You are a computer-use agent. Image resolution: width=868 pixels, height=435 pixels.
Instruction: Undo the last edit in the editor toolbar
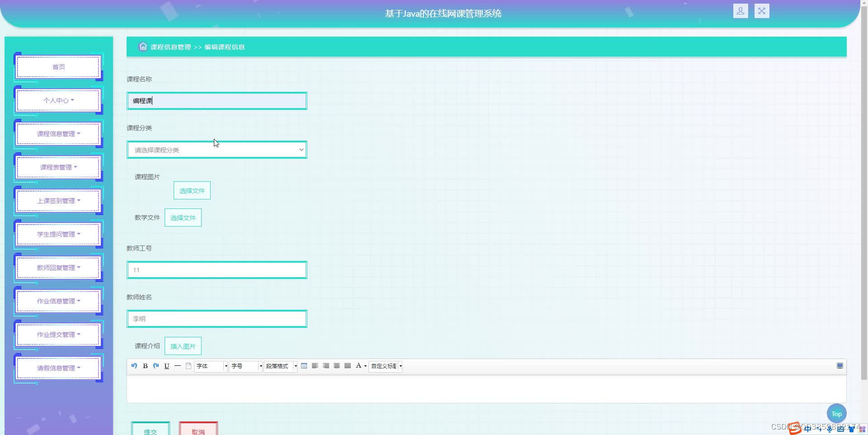(134, 366)
